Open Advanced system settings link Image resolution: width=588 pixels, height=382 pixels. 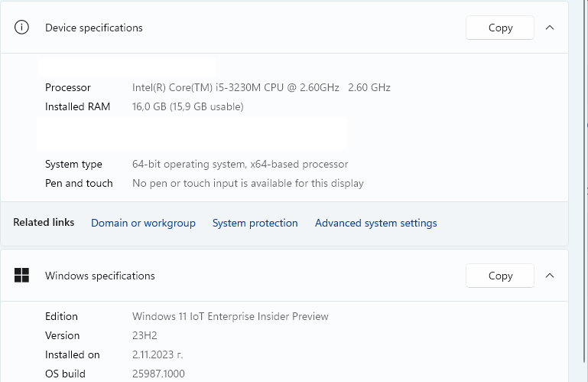(x=375, y=223)
